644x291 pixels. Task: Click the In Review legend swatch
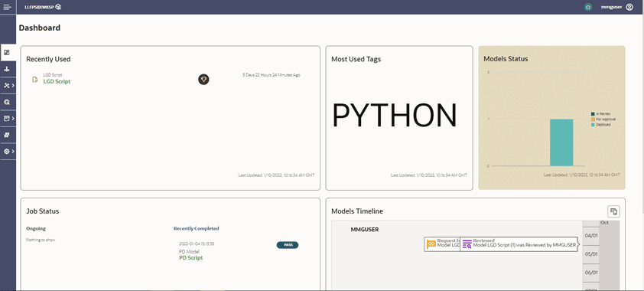[x=593, y=114]
